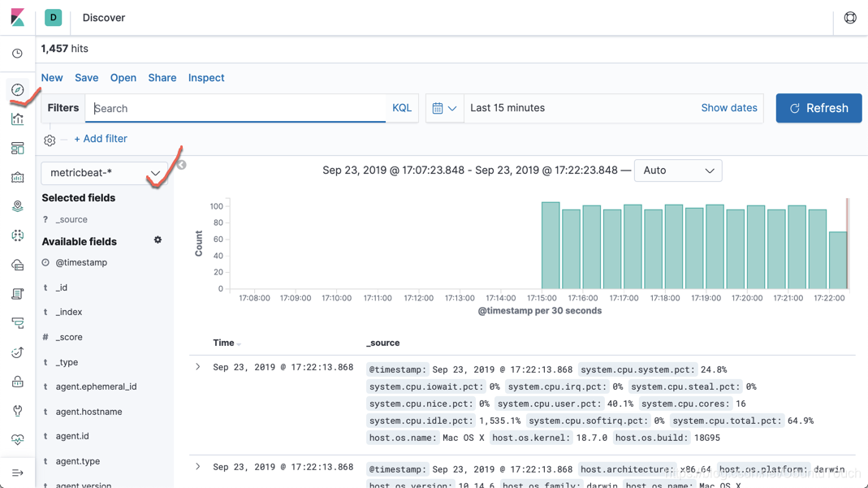
Task: Expand the second 17:22:13.868 document row
Action: point(198,466)
